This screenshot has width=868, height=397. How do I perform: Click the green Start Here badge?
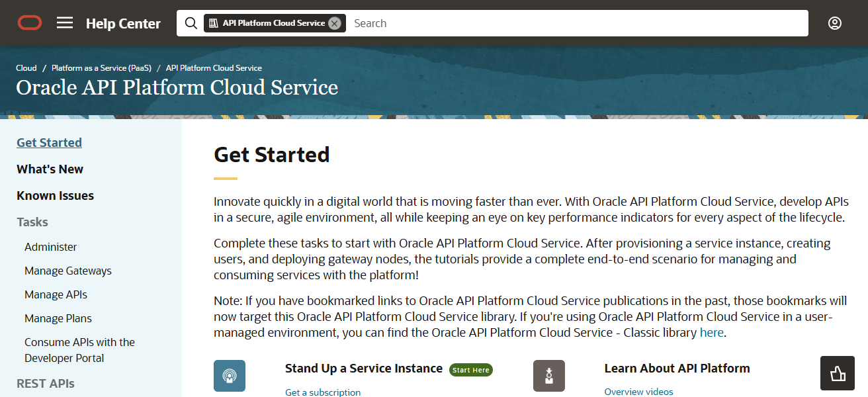click(470, 369)
